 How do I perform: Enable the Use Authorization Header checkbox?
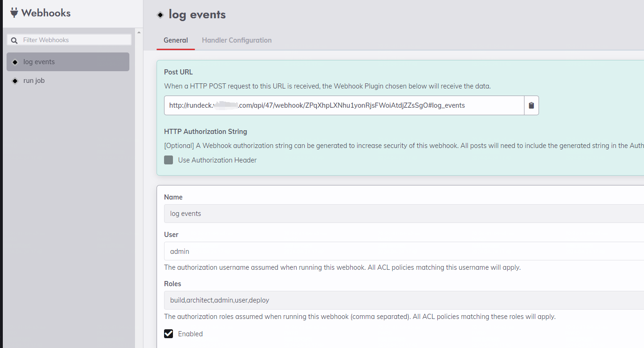[x=169, y=160]
